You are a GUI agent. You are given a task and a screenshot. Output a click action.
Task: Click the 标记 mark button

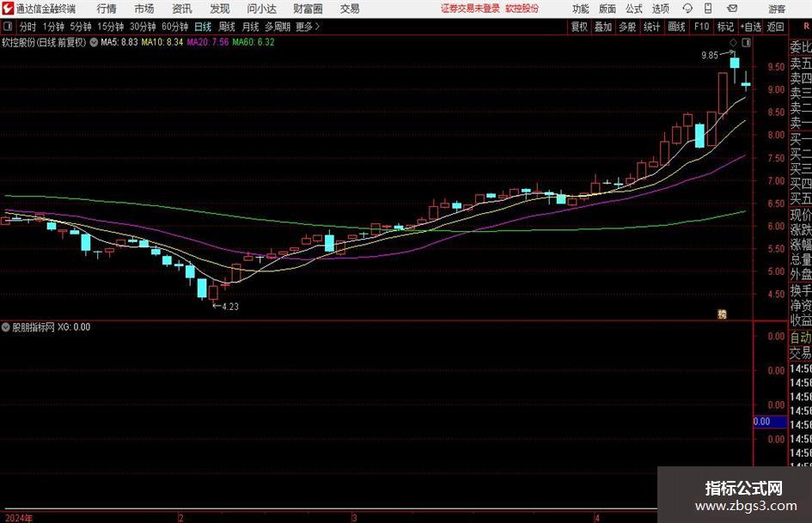pyautogui.click(x=725, y=27)
